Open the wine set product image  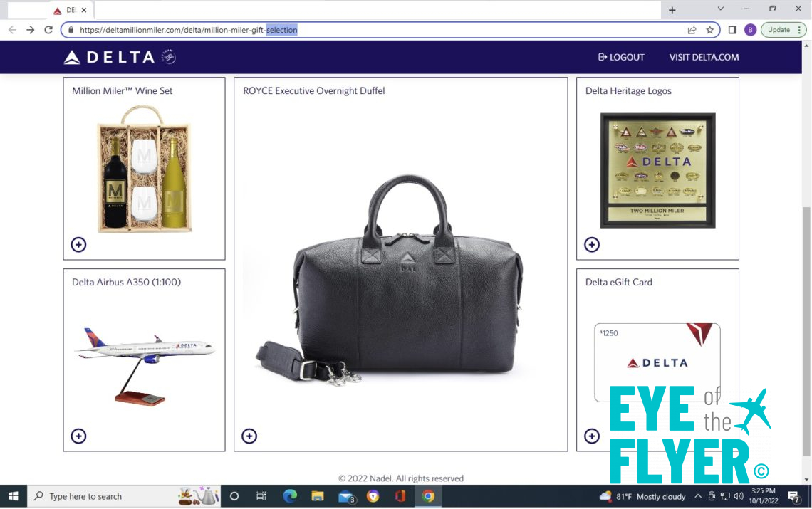145,169
